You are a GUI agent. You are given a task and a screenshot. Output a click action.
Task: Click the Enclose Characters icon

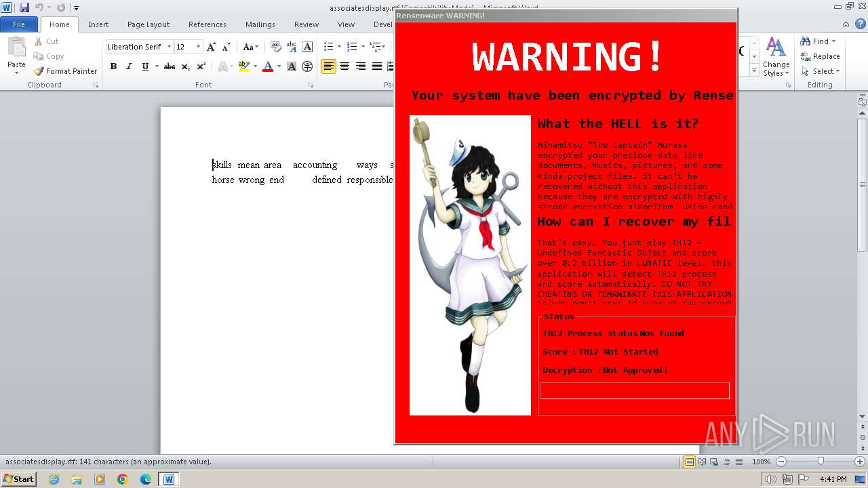[307, 66]
